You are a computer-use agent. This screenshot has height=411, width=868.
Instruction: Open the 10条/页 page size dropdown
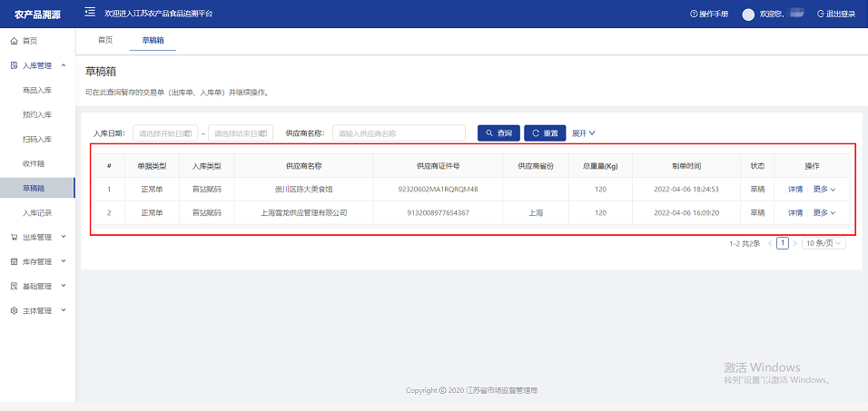(824, 243)
